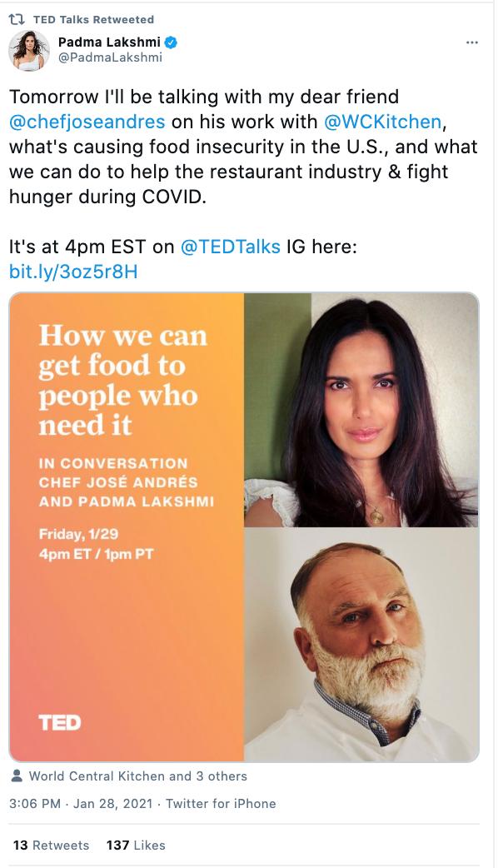
Task: Click the retweet icon beside TED Talks Retweeted
Action: point(16,19)
